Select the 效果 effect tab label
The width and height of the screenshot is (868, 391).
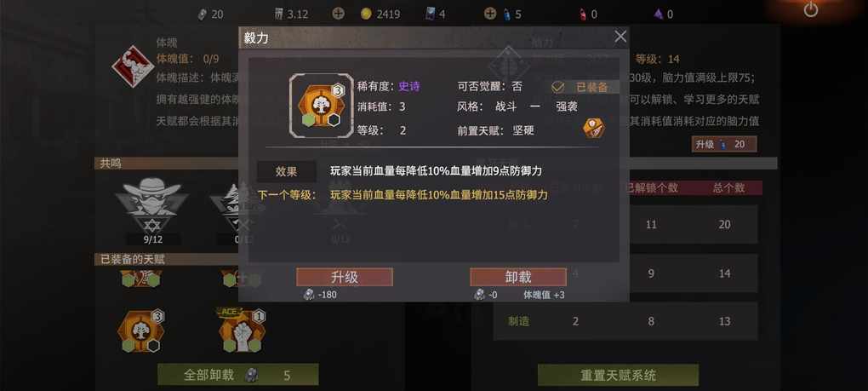pyautogui.click(x=286, y=172)
